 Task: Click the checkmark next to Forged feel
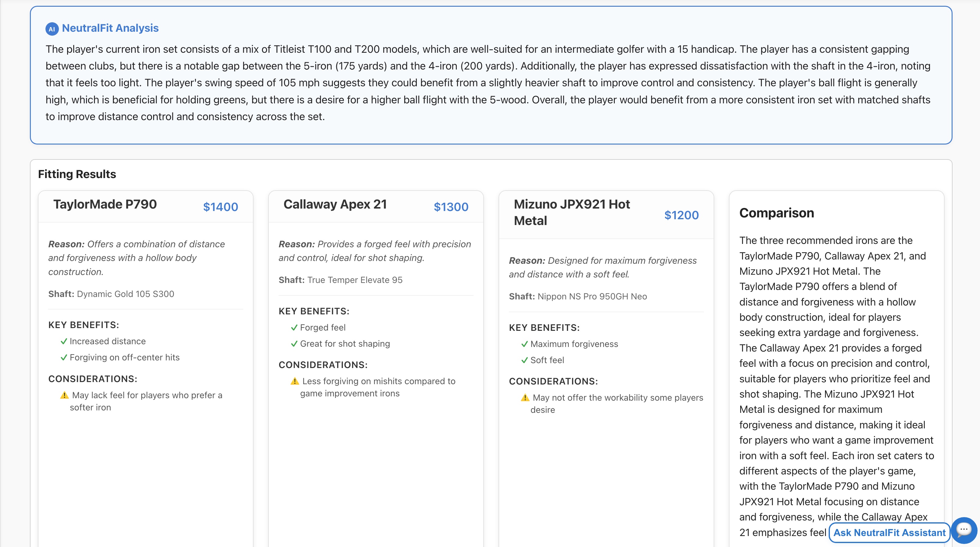click(x=294, y=328)
